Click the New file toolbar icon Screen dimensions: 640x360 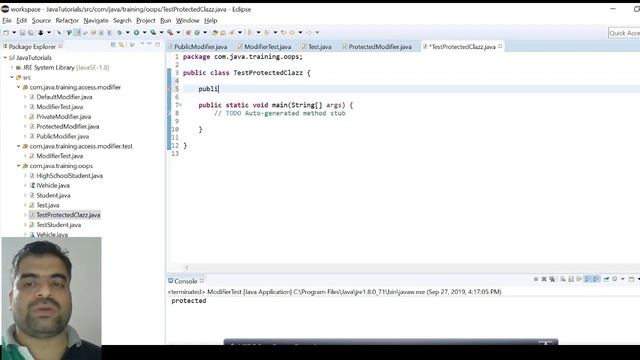click(x=6, y=33)
